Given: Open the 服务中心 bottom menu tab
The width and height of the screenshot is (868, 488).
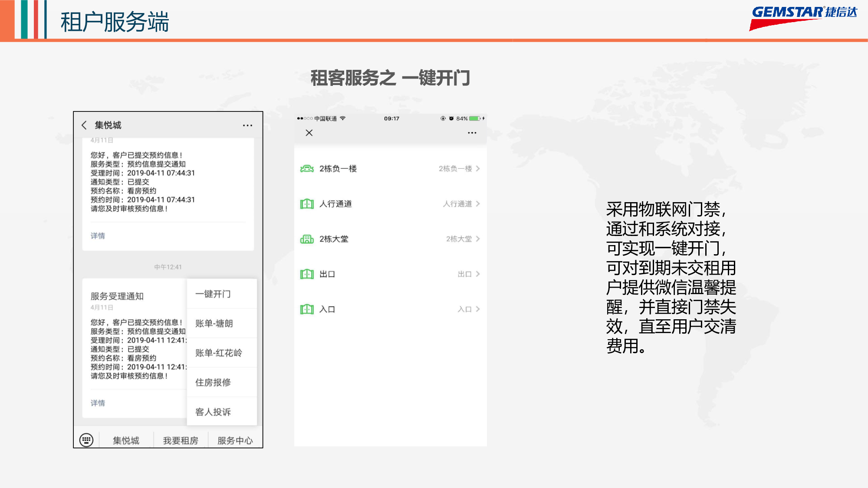Looking at the screenshot, I should tap(235, 441).
